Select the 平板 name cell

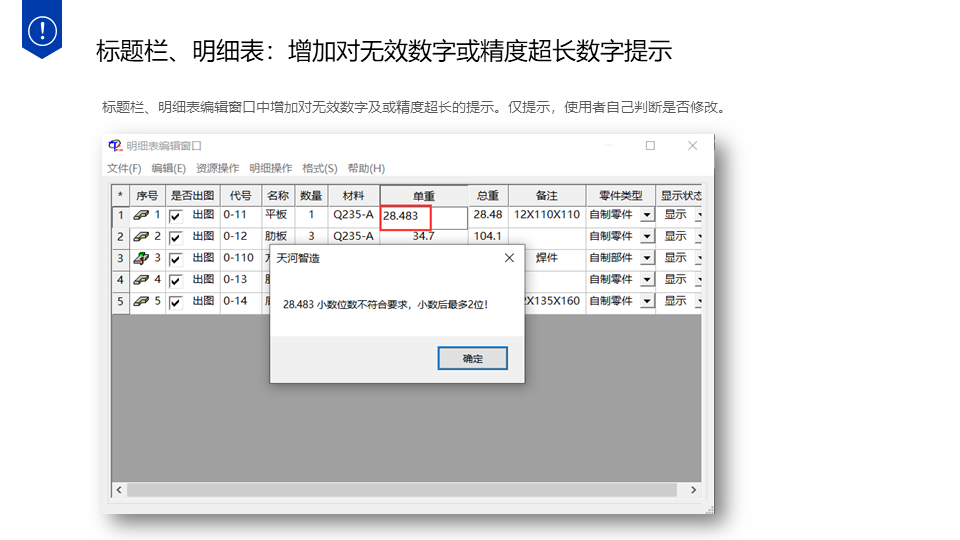(x=278, y=215)
